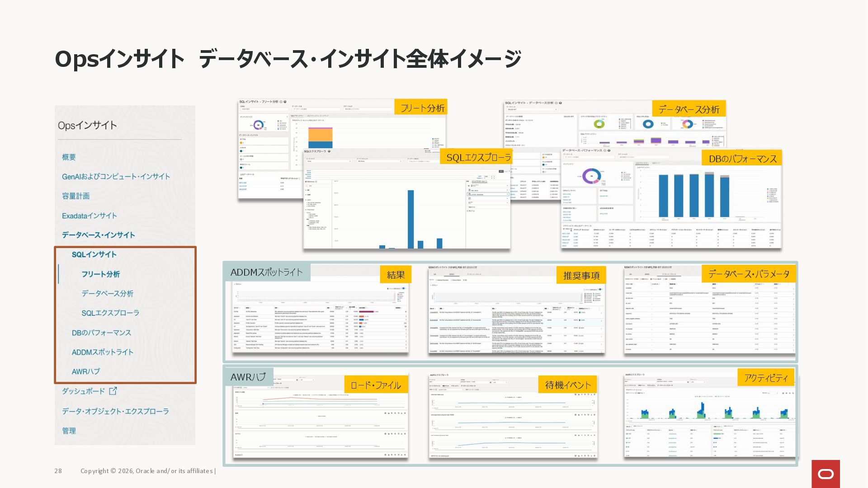Click the 管理 menu item

69,431
